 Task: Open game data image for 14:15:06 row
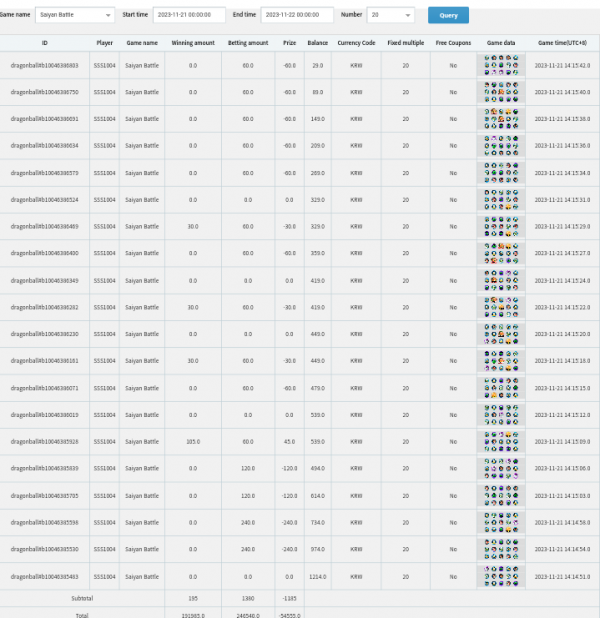pyautogui.click(x=501, y=468)
